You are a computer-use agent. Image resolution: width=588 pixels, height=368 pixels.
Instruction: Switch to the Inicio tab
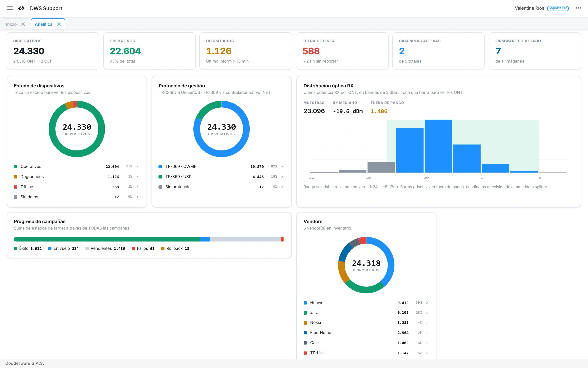click(x=11, y=24)
